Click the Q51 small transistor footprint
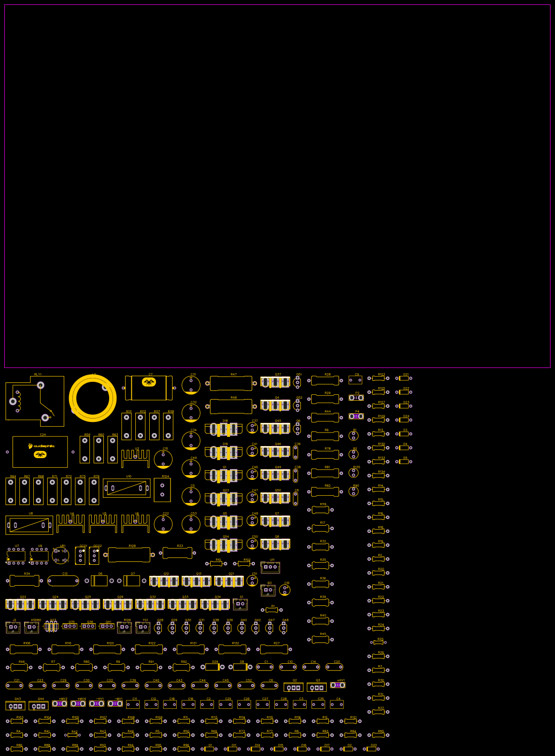The height and width of the screenshot is (756, 555). tap(297, 382)
